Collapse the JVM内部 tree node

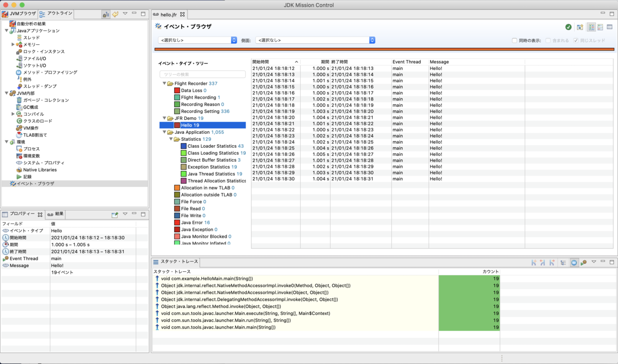(x=7, y=93)
